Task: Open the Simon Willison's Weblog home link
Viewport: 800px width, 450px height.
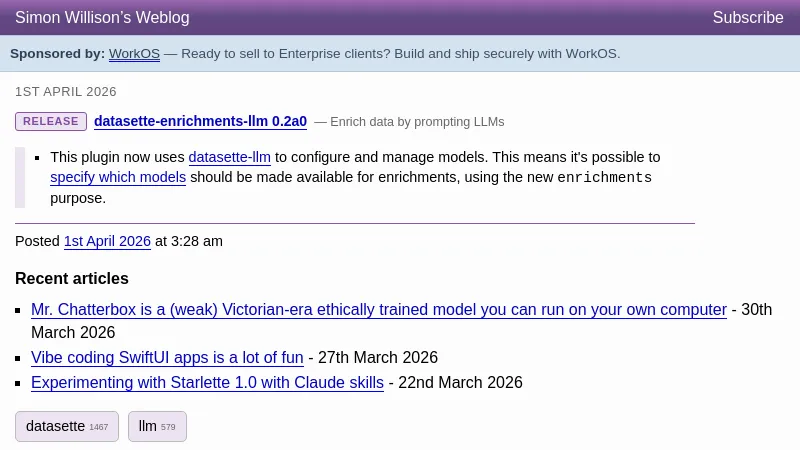Action: tap(102, 18)
